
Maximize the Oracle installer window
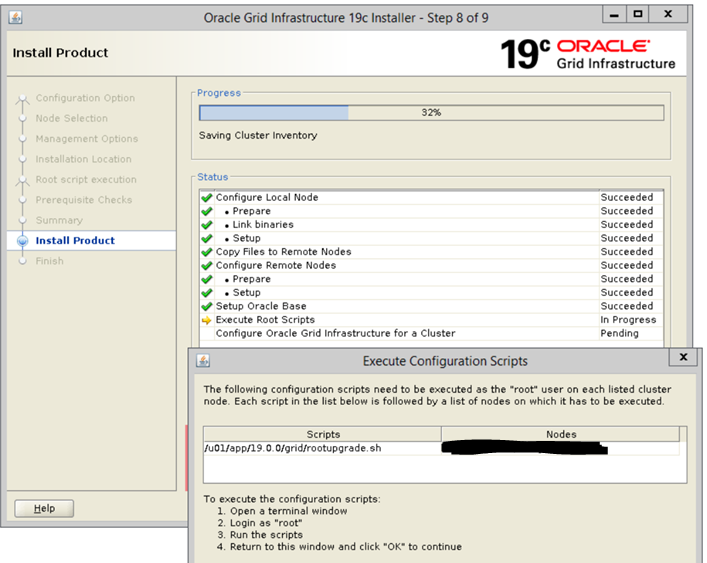(638, 14)
